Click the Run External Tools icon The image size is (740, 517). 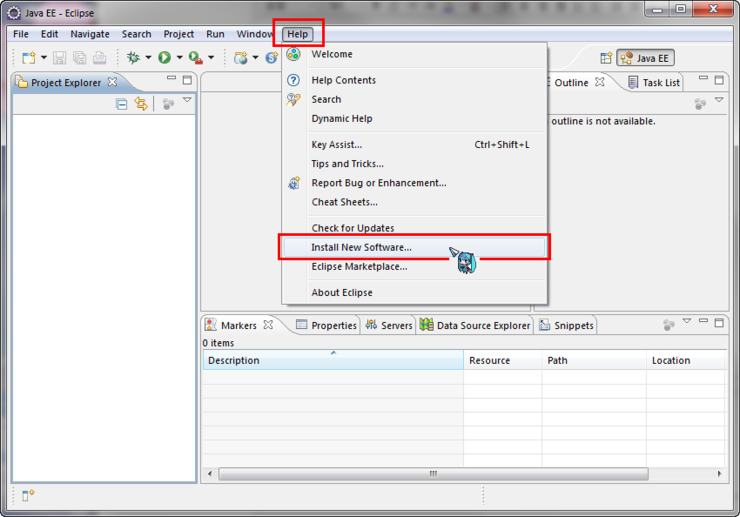[x=195, y=58]
